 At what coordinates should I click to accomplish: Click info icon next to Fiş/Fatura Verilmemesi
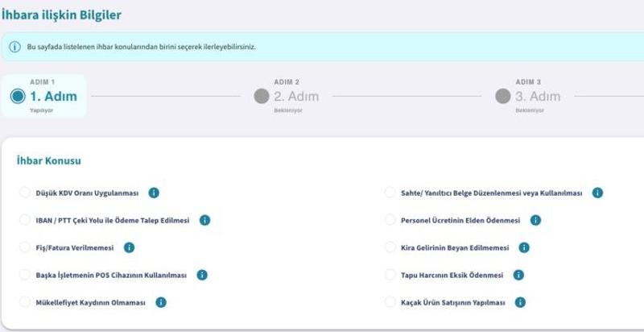pos(129,247)
